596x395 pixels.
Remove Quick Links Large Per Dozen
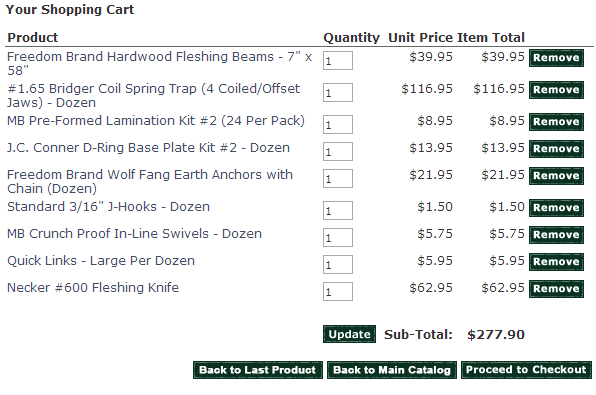click(x=556, y=262)
